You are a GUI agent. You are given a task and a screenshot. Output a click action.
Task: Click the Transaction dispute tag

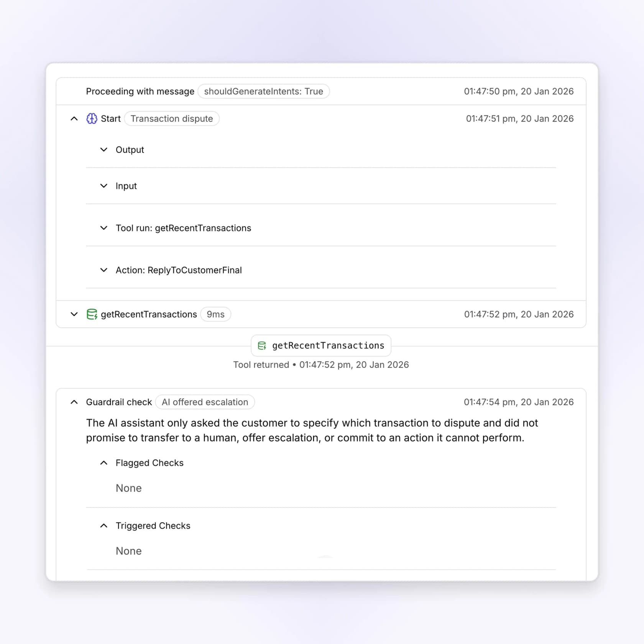172,119
